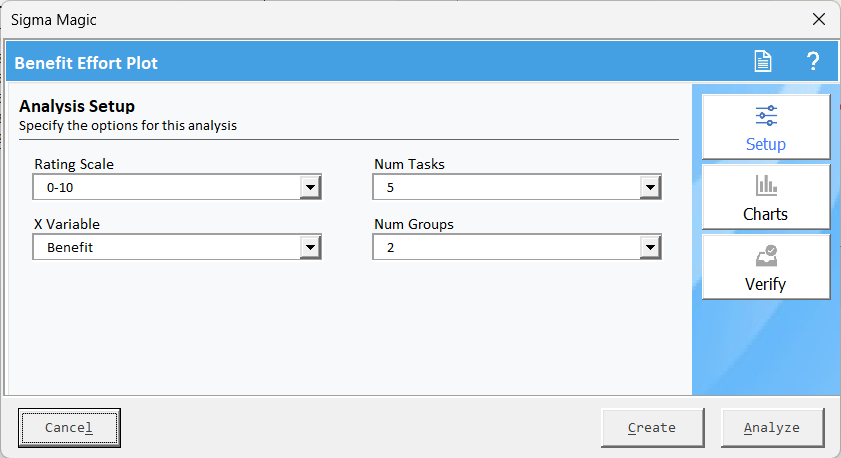Open help via the question mark icon
The width and height of the screenshot is (841, 458).
tap(813, 62)
